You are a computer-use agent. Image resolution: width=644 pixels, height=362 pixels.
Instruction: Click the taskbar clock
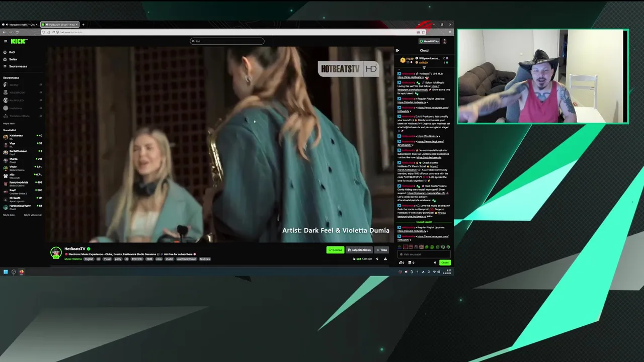447,272
